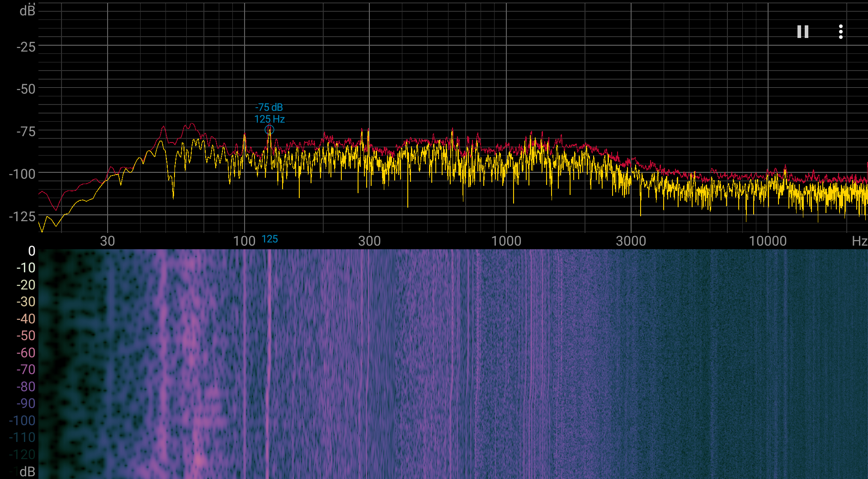Click the '-75 dB' peak readout label
The width and height of the screenshot is (868, 479).
[x=269, y=107]
